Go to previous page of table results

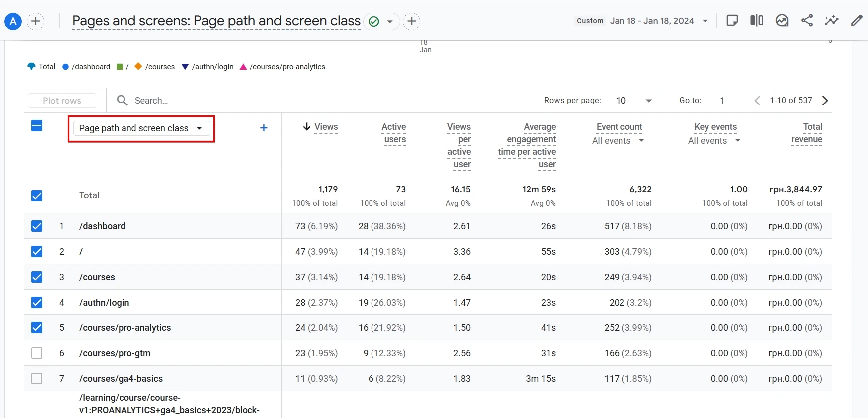click(757, 101)
